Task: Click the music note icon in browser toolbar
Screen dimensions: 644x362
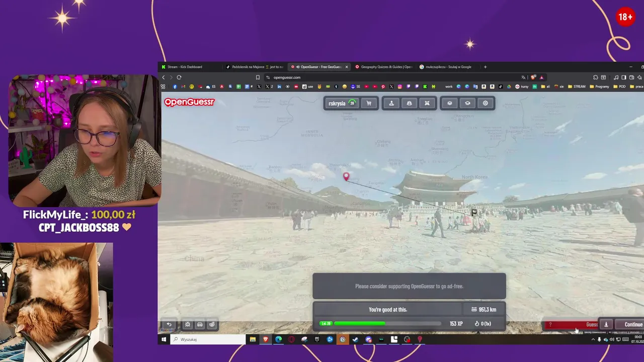Action: (x=616, y=77)
